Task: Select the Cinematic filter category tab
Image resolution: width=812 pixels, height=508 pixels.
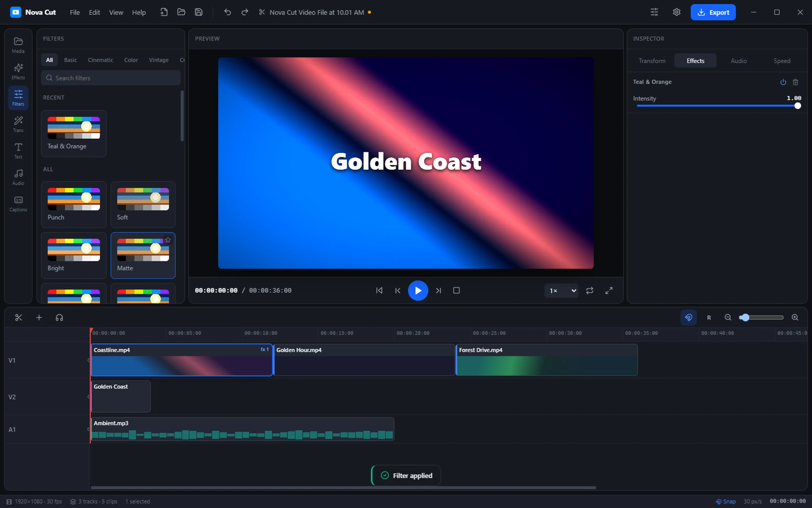Action: point(100,60)
